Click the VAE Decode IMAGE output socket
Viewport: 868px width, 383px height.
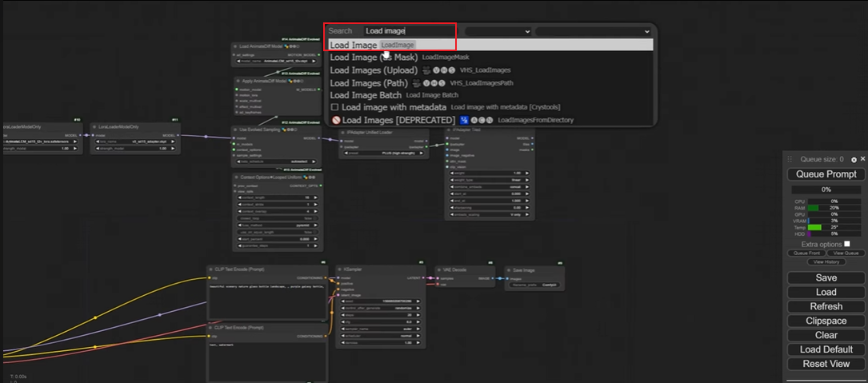pos(493,278)
